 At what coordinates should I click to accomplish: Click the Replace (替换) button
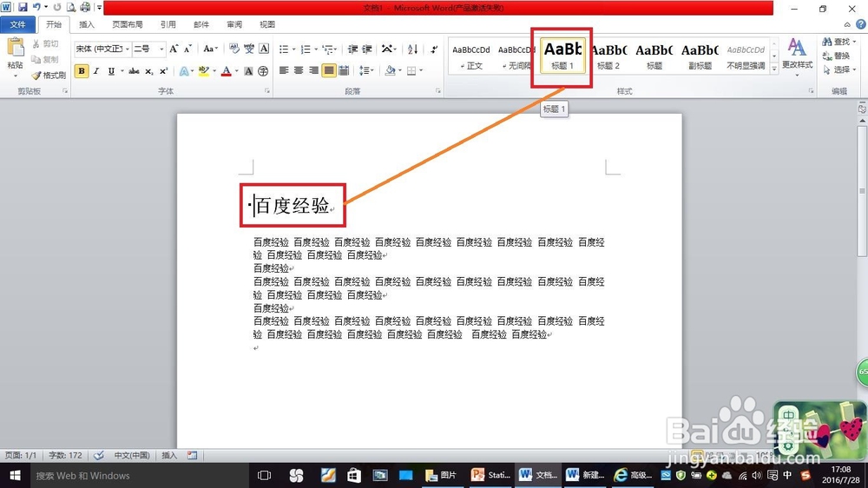(836, 56)
